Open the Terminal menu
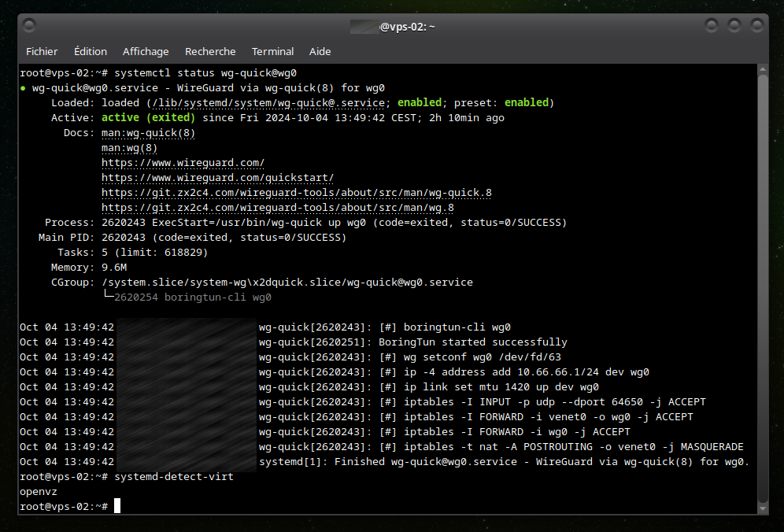The width and height of the screenshot is (784, 532). tap(272, 51)
